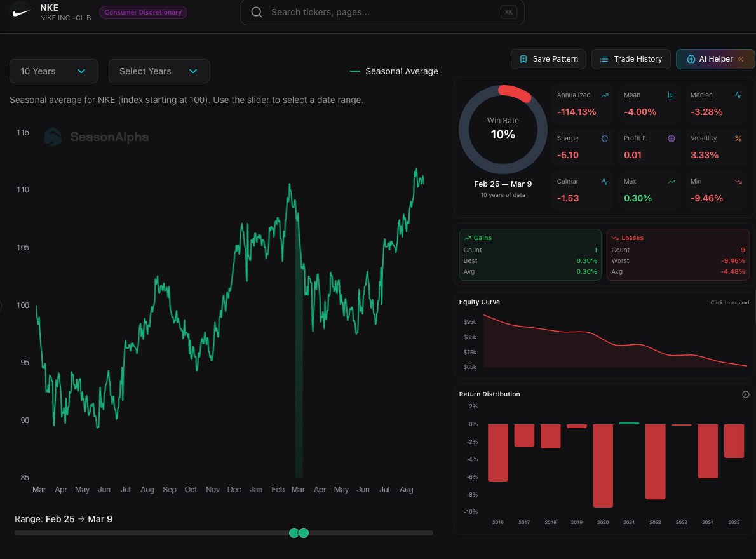Click the keyboard shortcut badge in search
The width and height of the screenshot is (756, 559).
[x=509, y=12]
